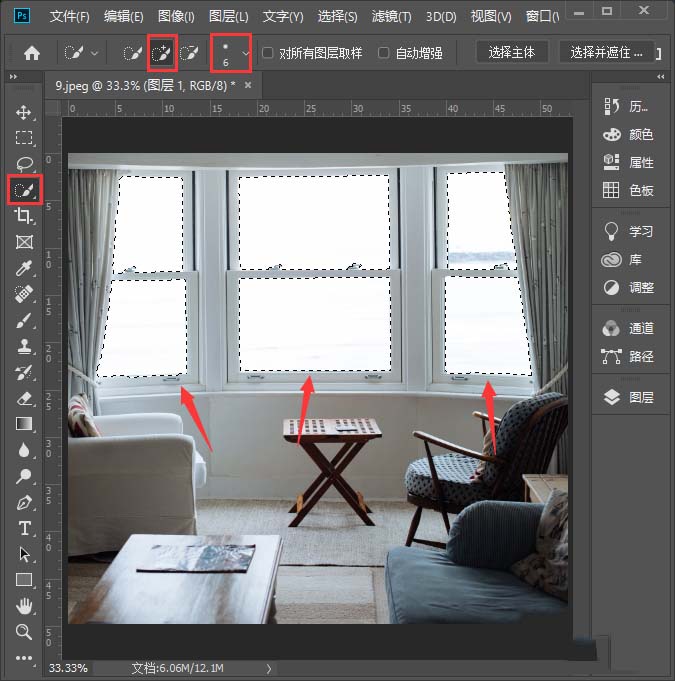The width and height of the screenshot is (675, 681).
Task: Choose Subtract from Selection mode
Action: tap(189, 53)
